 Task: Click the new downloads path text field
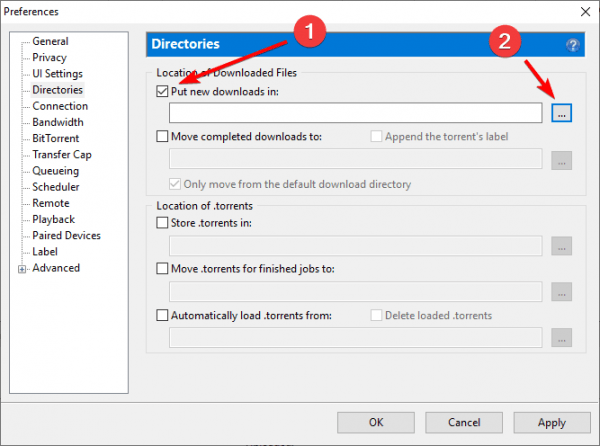[x=355, y=113]
